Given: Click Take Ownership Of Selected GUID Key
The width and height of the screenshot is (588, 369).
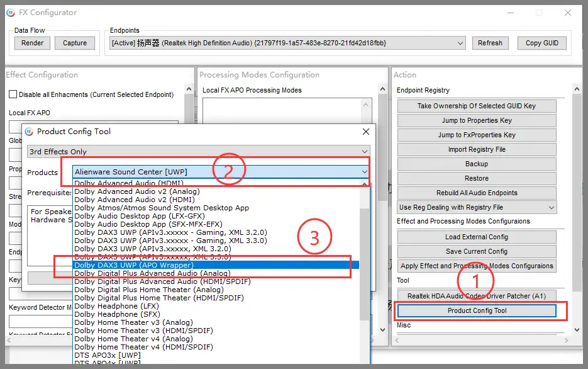Looking at the screenshot, I should pyautogui.click(x=477, y=106).
